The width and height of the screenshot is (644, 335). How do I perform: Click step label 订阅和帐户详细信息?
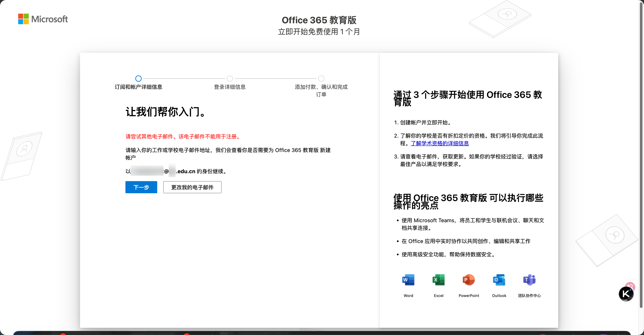138,87
